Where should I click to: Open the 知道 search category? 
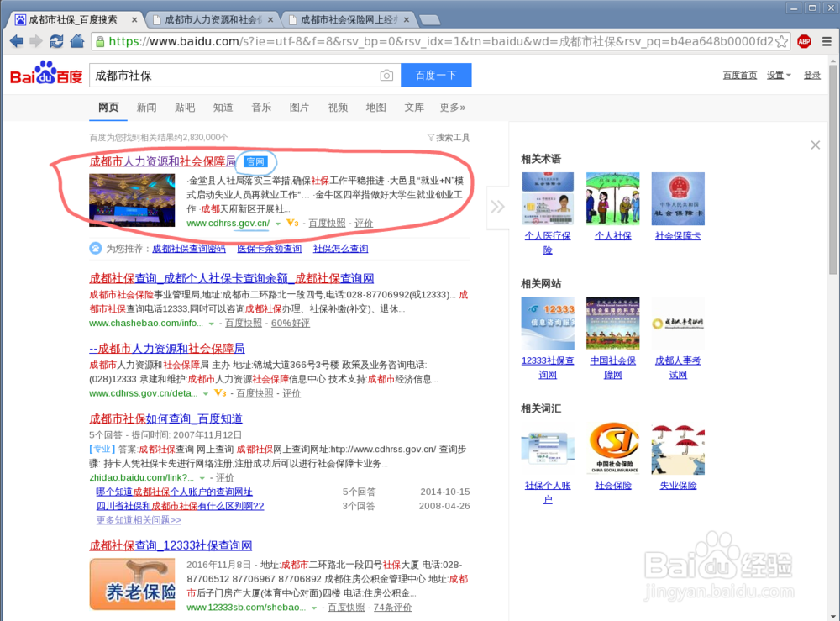tap(223, 108)
